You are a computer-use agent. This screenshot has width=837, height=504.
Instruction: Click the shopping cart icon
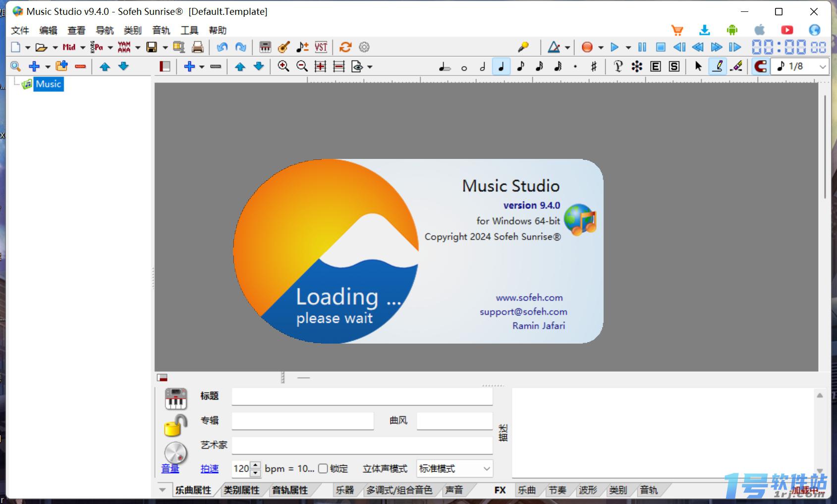[677, 30]
